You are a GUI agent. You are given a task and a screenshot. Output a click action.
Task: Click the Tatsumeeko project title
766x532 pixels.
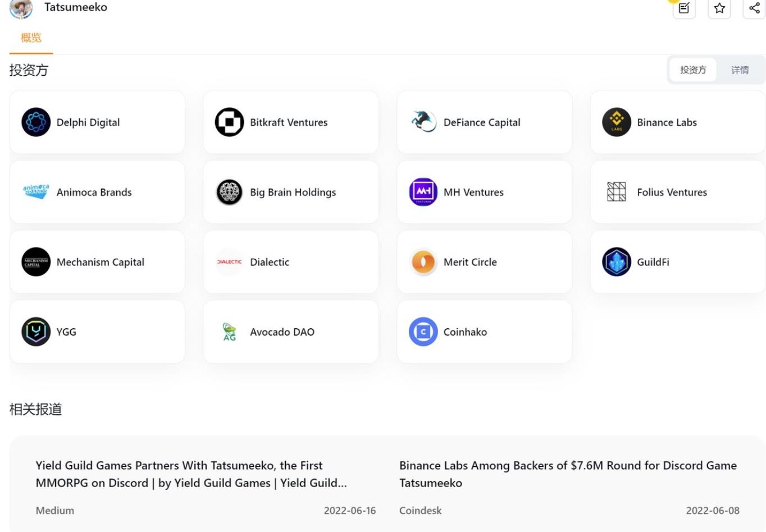(76, 7)
